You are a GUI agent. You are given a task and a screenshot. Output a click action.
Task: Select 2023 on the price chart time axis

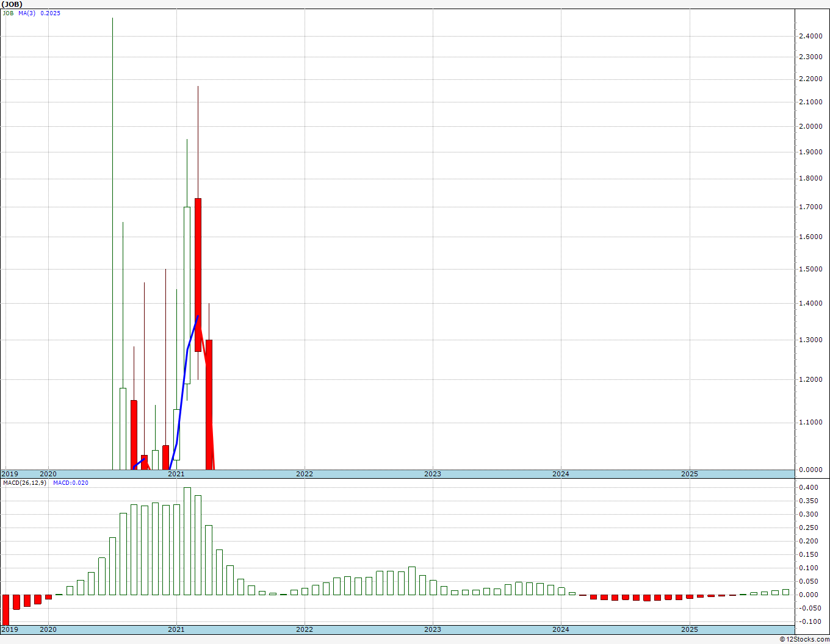[433, 474]
